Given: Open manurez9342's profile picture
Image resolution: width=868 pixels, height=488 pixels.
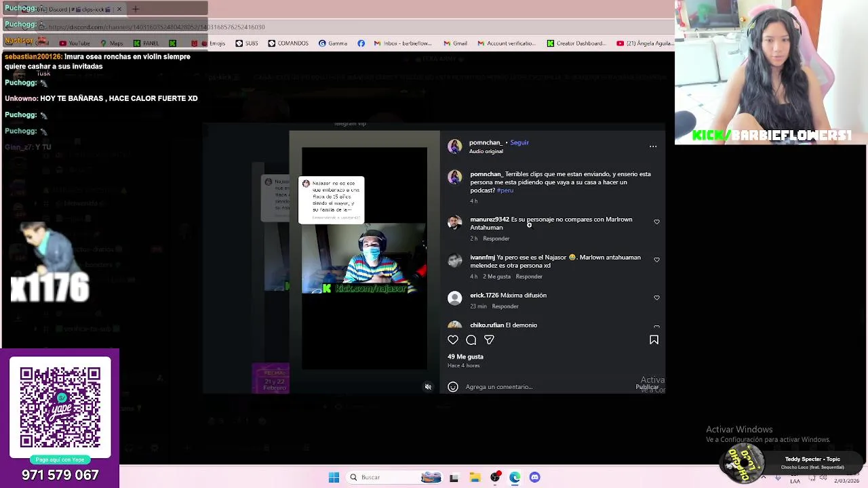Looking at the screenshot, I should pyautogui.click(x=455, y=222).
